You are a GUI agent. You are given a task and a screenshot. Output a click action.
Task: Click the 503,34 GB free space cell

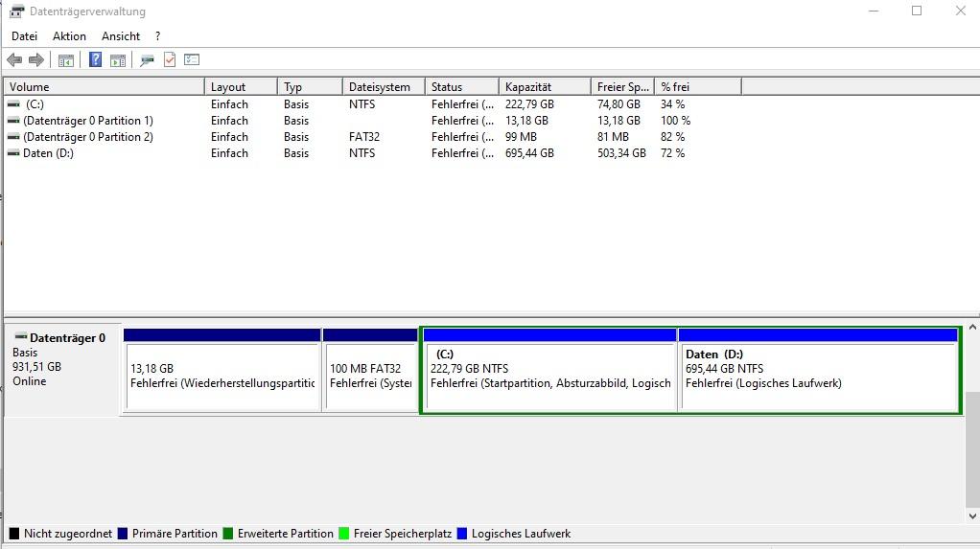[x=621, y=153]
